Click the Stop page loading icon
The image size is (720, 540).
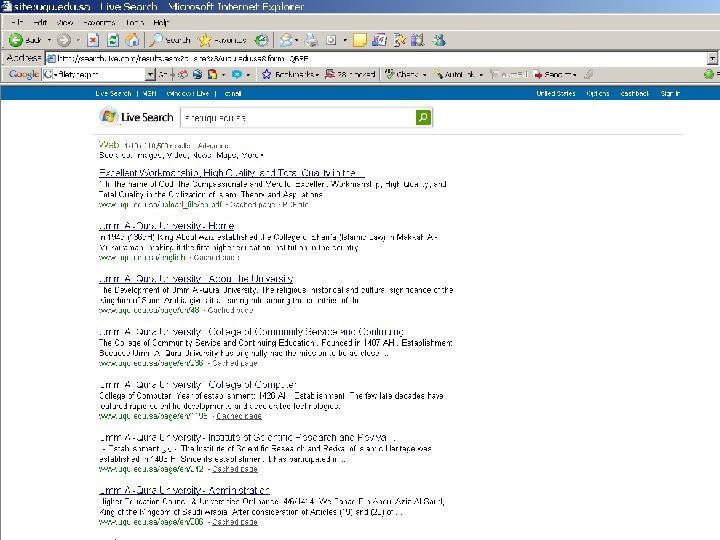click(93, 40)
